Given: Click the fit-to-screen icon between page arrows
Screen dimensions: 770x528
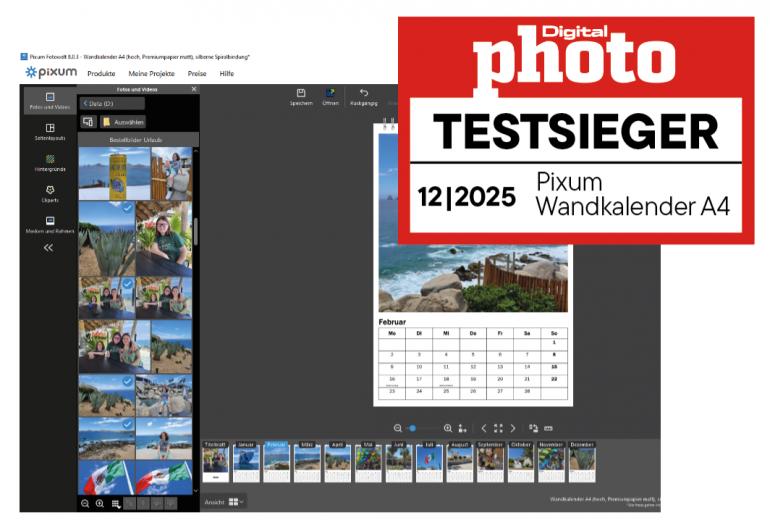Looking at the screenshot, I should pos(498,428).
